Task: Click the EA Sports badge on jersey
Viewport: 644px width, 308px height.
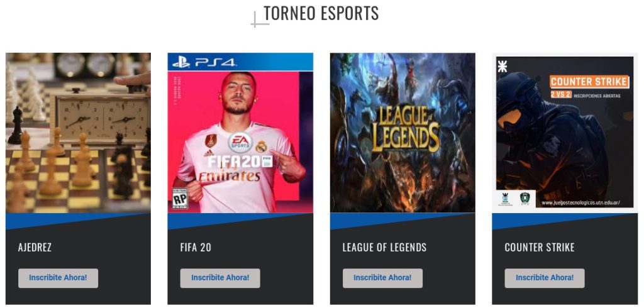Action: point(240,143)
